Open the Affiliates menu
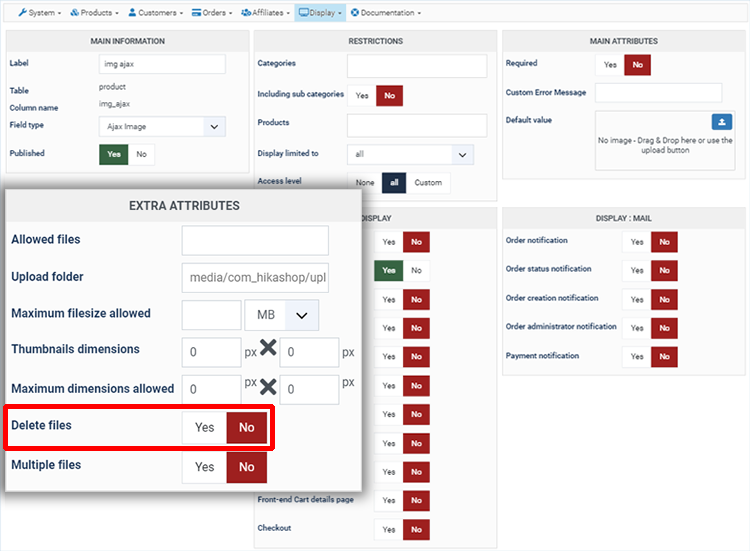 [x=265, y=13]
